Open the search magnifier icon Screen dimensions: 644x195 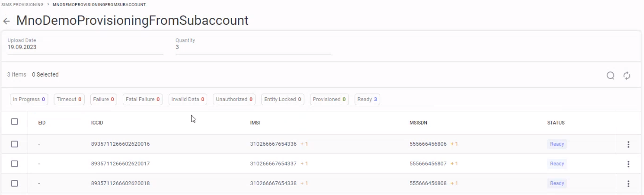[x=610, y=76]
